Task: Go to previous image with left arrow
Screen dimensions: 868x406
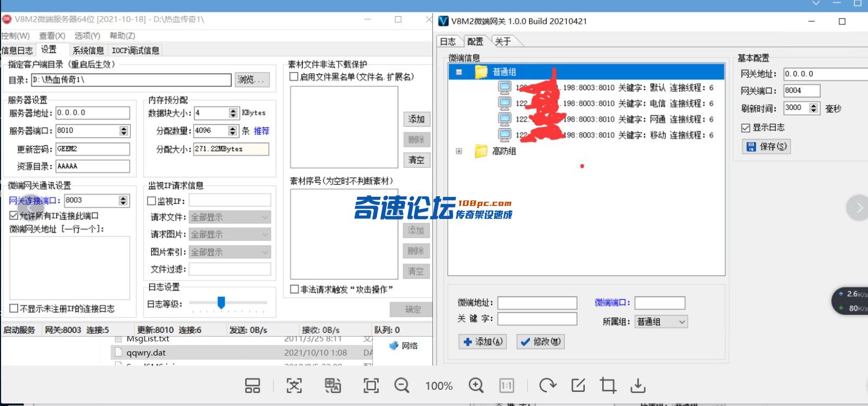Action: point(31,208)
